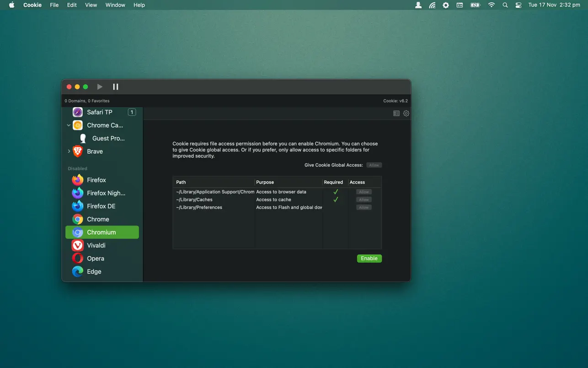Allow access to Application Support path
This screenshot has height=368, width=588.
[x=364, y=192]
